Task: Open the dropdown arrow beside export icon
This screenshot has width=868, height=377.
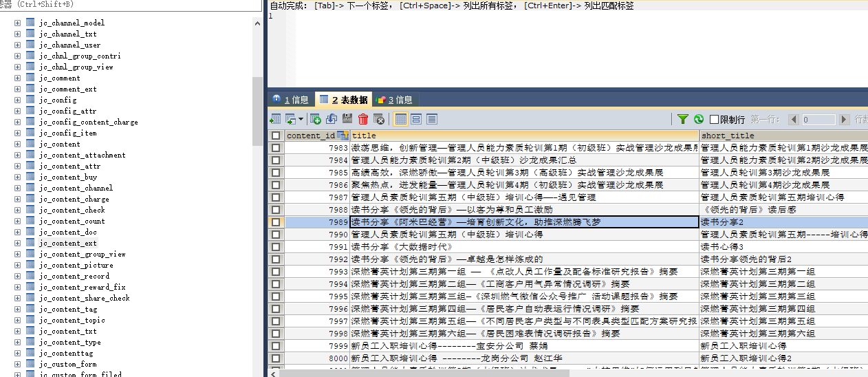Action: 301,119
